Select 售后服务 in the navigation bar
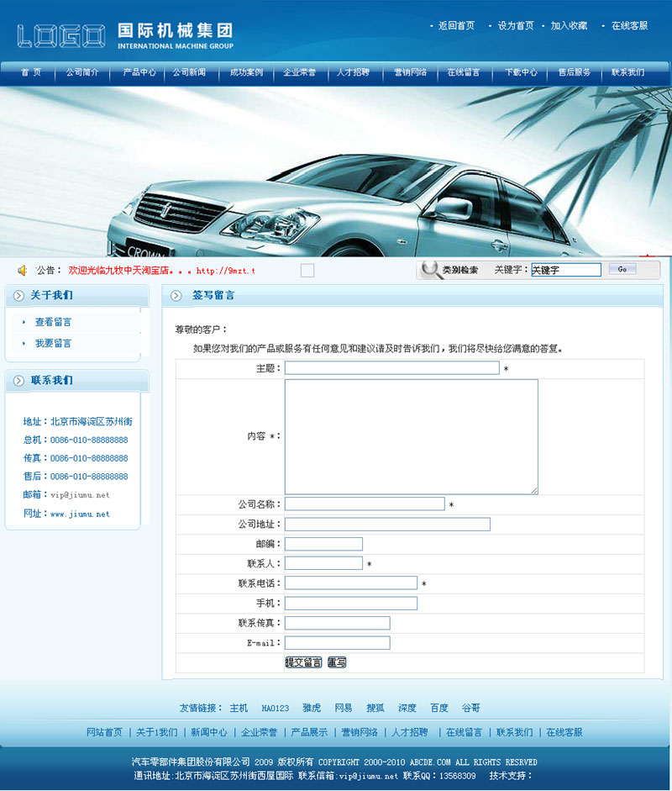The height and width of the screenshot is (791, 672). pos(575,72)
